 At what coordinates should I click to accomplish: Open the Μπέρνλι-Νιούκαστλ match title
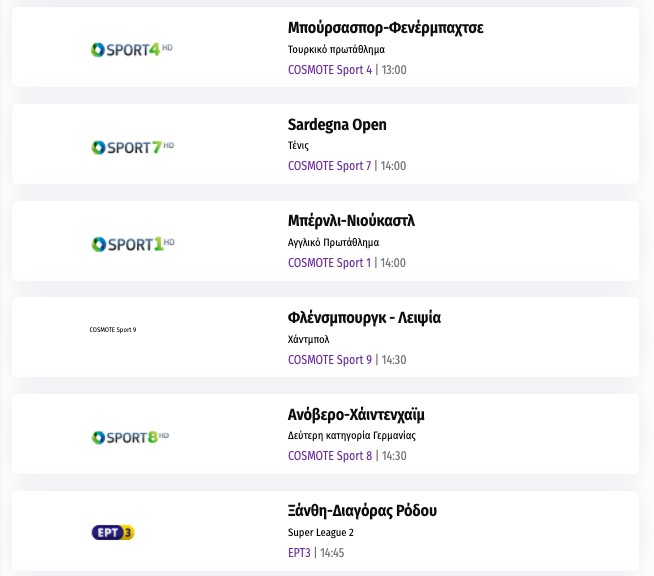tap(351, 221)
